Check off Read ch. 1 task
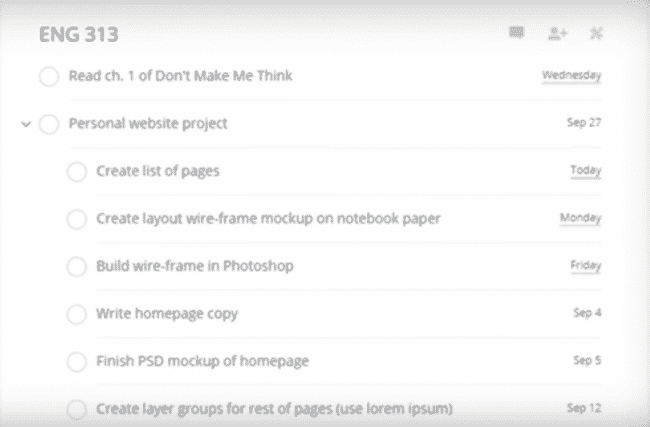Screen dimensions: 650x427 [49, 76]
